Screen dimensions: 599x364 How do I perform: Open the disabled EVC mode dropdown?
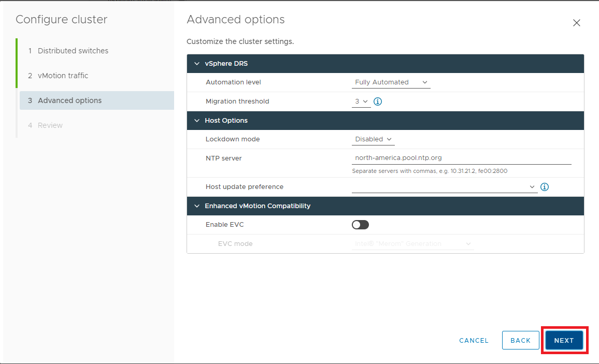pyautogui.click(x=412, y=244)
